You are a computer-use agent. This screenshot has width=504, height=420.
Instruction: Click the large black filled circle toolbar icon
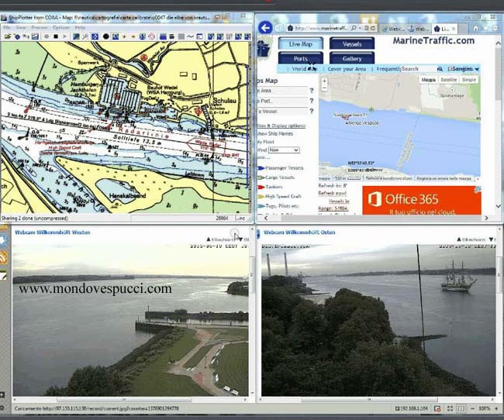point(105,36)
